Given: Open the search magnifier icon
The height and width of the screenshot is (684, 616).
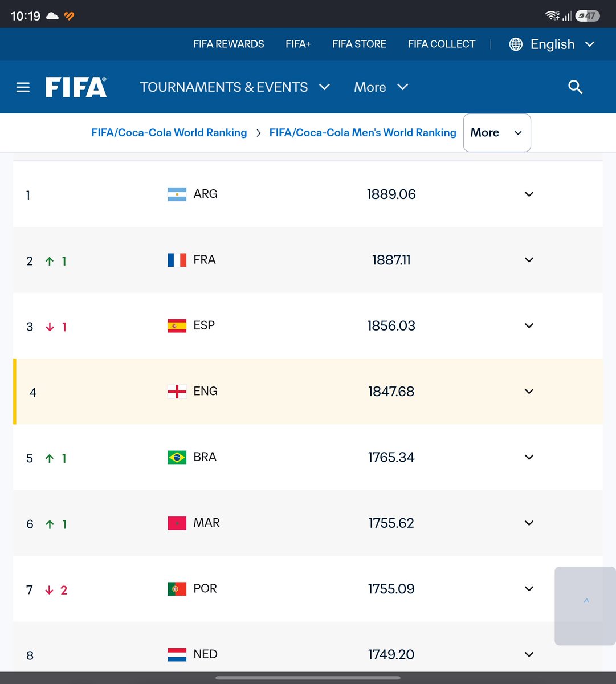Looking at the screenshot, I should coord(576,87).
